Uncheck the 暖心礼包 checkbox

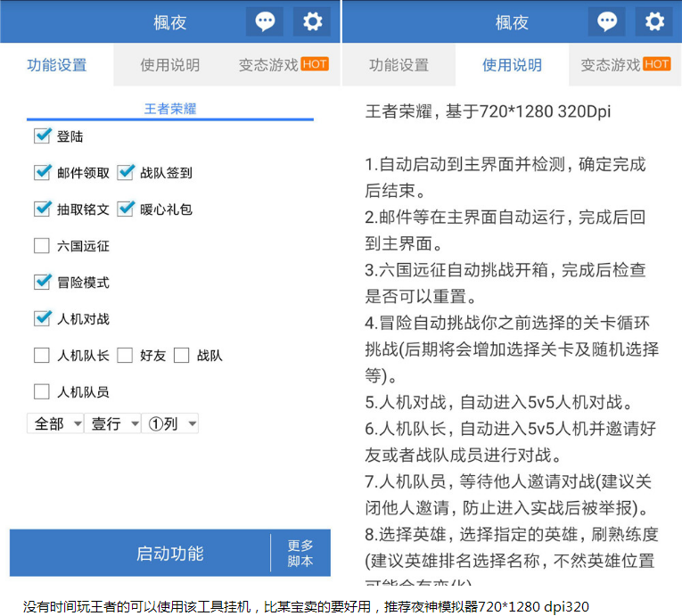pyautogui.click(x=126, y=209)
